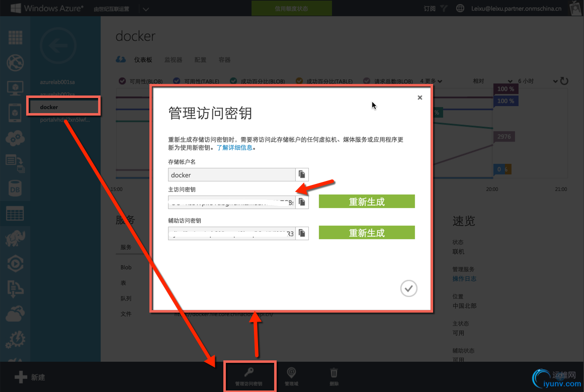584x392 pixels.
Task: Close the 管理访问密钥 dialog
Action: pyautogui.click(x=420, y=97)
